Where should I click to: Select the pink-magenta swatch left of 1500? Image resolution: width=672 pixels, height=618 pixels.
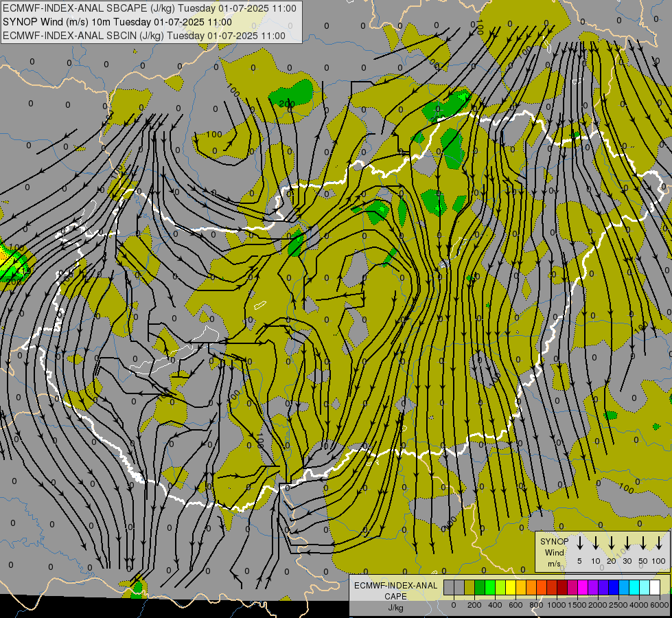click(572, 587)
